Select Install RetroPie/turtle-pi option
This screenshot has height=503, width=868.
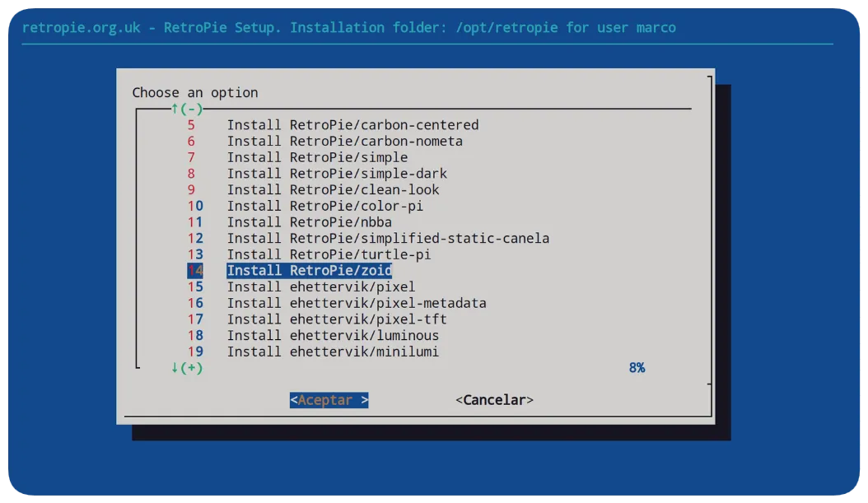pyautogui.click(x=329, y=254)
